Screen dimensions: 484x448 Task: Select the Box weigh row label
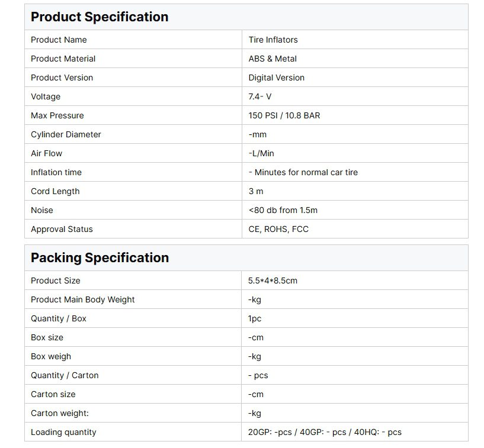click(x=51, y=356)
